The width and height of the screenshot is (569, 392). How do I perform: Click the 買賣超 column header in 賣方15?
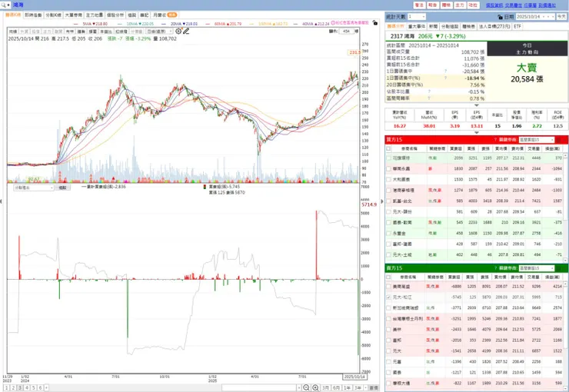456,277
